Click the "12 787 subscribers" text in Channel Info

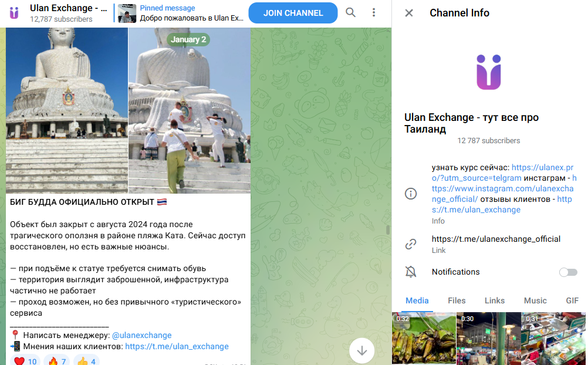489,141
